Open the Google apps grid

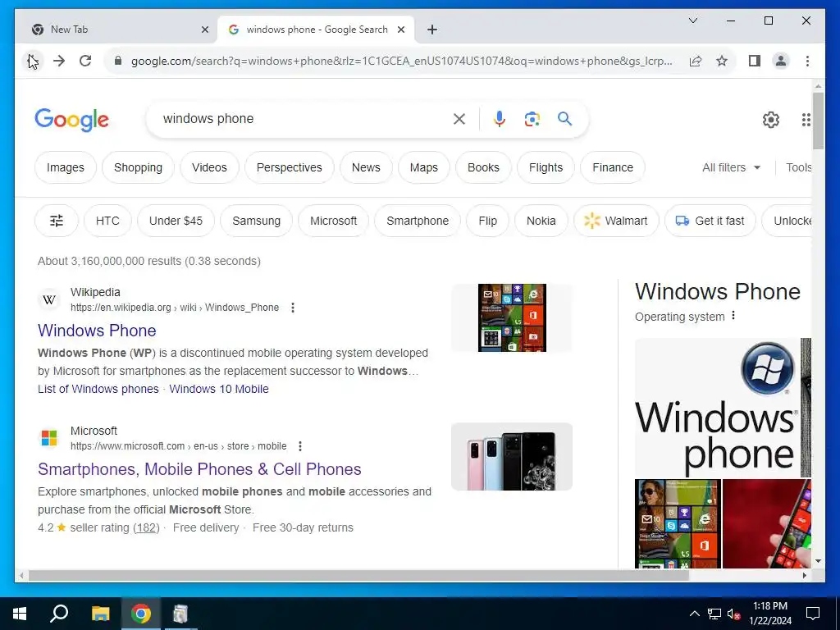point(806,120)
